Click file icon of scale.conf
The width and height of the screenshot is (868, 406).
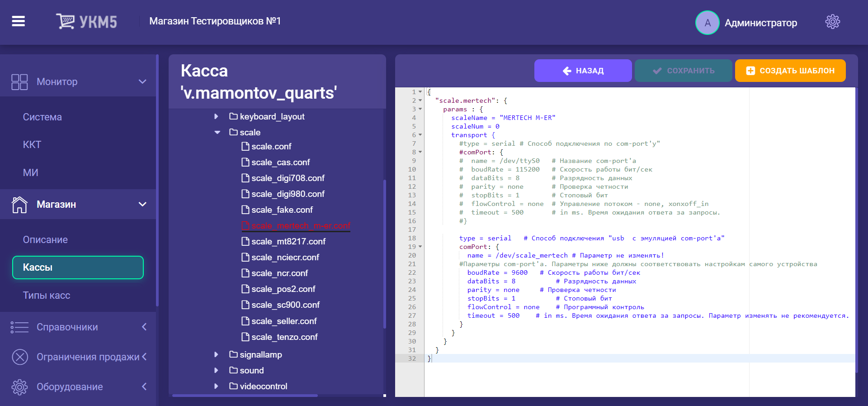coord(245,146)
